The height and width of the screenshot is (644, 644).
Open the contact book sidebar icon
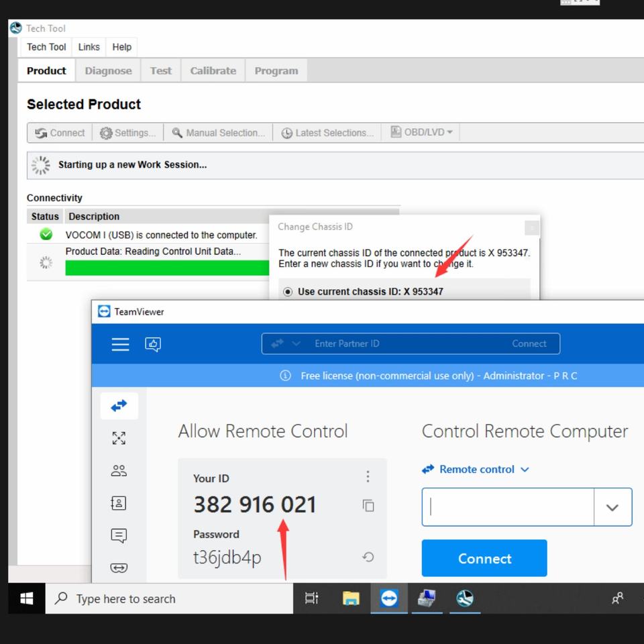(119, 502)
